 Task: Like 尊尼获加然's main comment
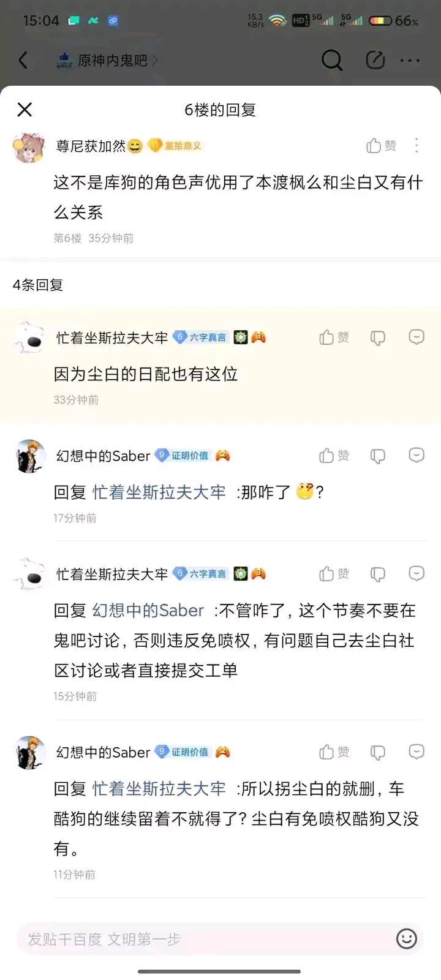point(381,146)
